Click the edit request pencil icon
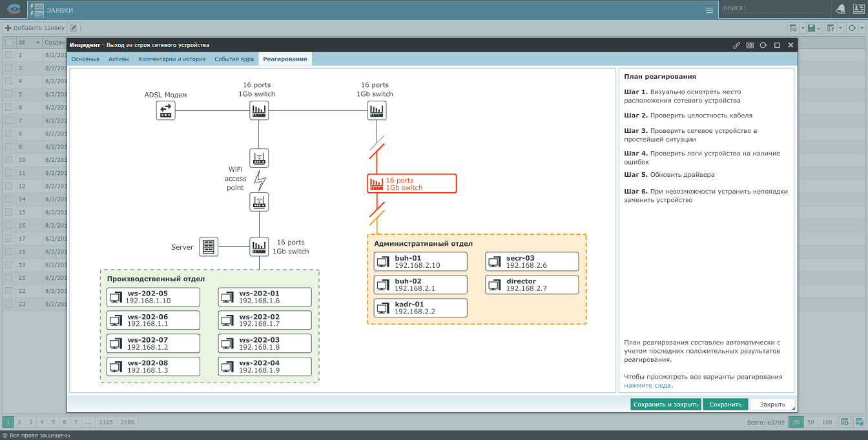868x440 pixels. [74, 28]
